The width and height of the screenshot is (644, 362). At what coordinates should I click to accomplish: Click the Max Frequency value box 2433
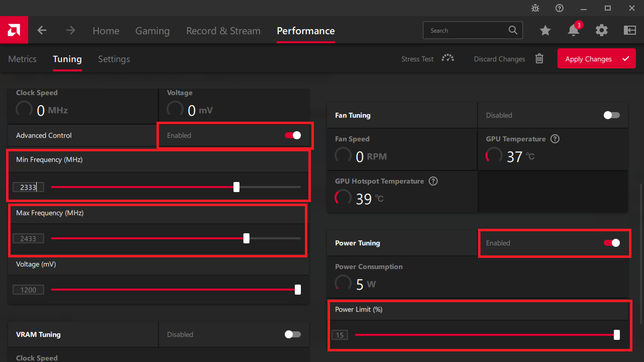tap(28, 238)
